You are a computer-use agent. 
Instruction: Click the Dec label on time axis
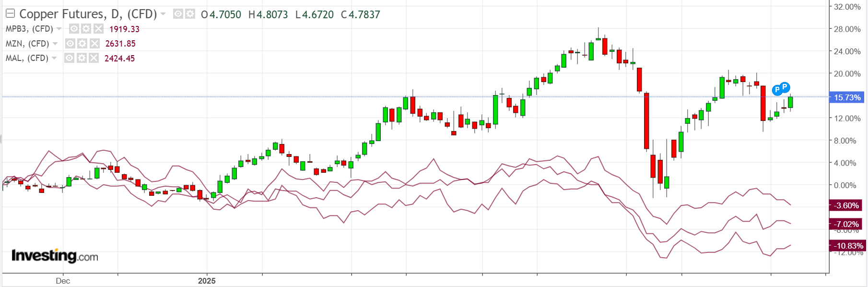tap(63, 281)
